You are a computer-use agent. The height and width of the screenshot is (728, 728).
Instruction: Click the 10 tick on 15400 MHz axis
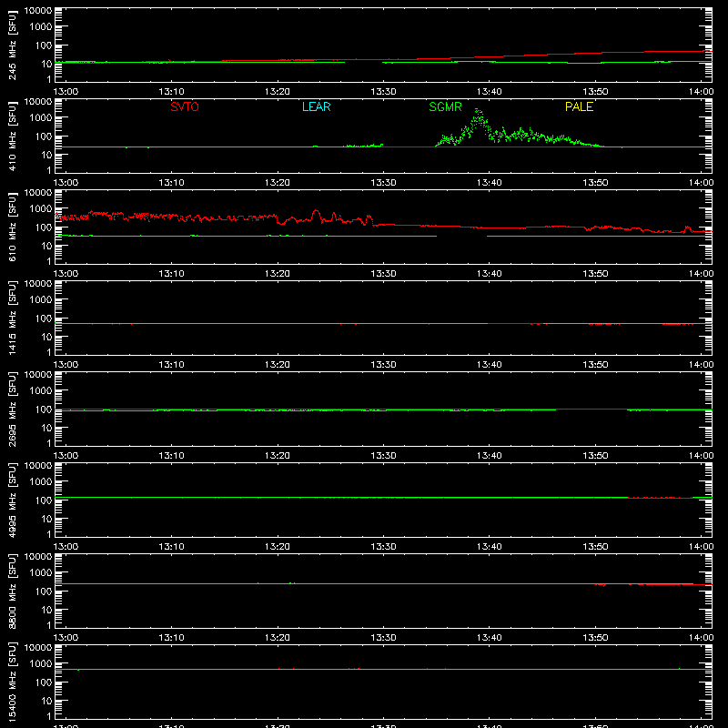tap(46, 701)
